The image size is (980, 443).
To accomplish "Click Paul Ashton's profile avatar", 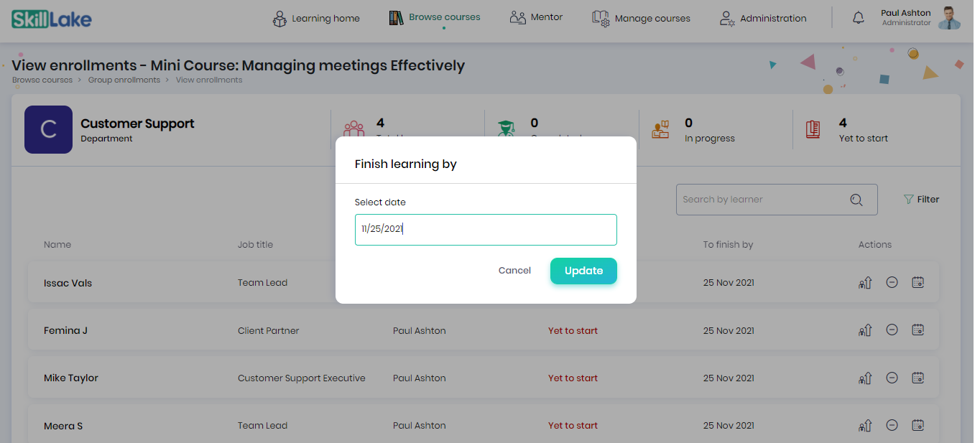I will [x=949, y=18].
